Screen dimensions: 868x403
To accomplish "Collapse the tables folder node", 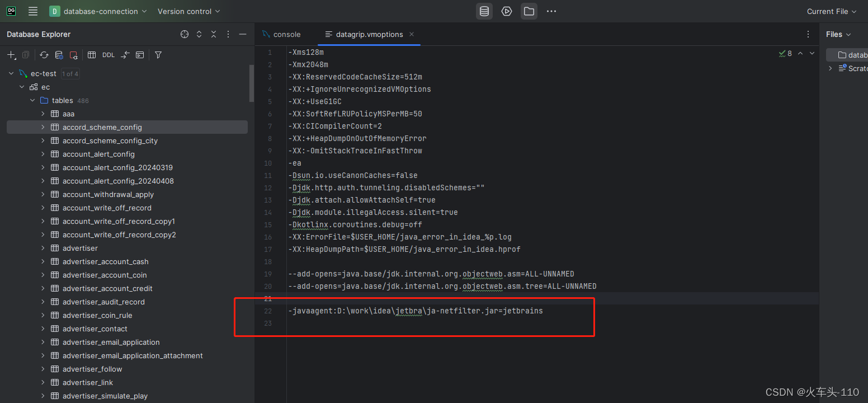I will [x=32, y=100].
